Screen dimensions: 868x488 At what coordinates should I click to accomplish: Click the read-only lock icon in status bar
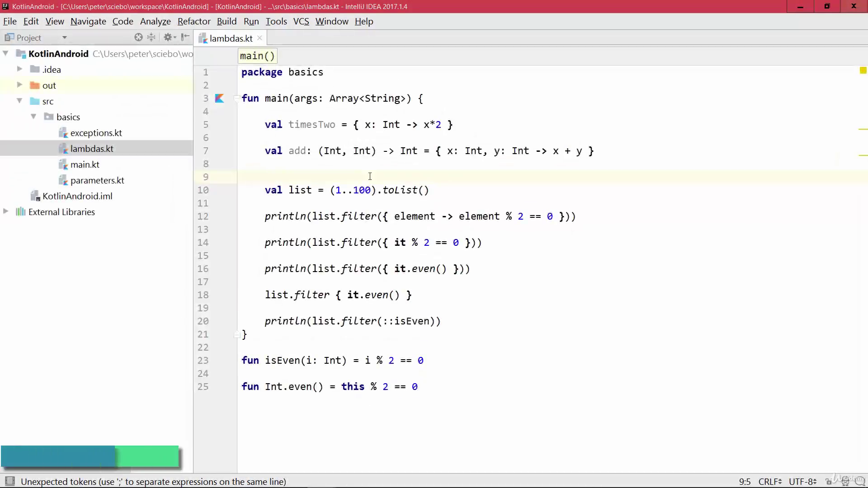point(829,482)
